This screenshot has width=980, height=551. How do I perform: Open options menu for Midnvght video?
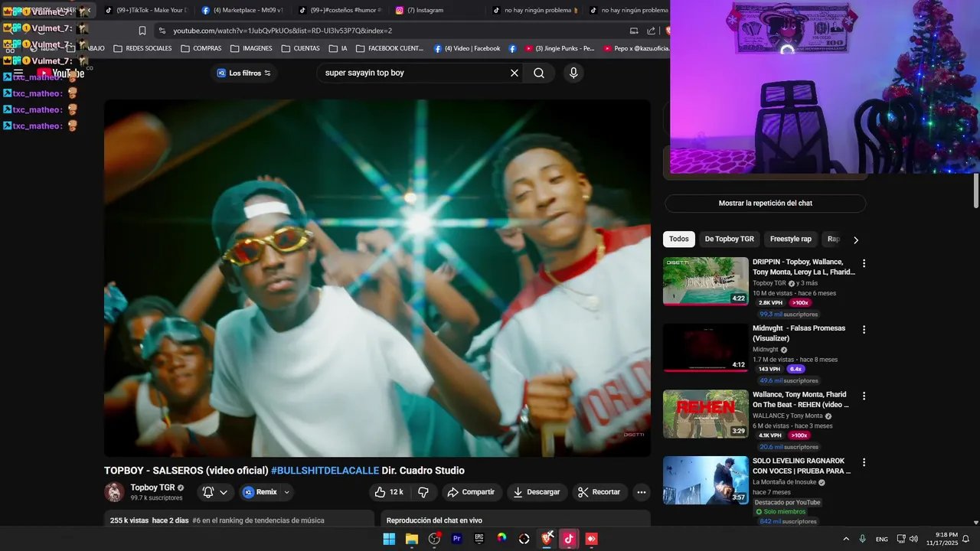click(864, 330)
